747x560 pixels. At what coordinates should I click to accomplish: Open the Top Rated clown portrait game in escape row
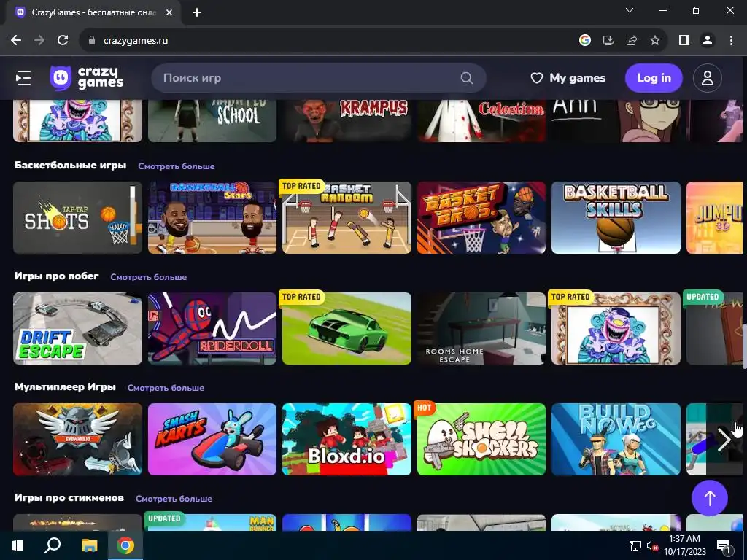click(616, 329)
